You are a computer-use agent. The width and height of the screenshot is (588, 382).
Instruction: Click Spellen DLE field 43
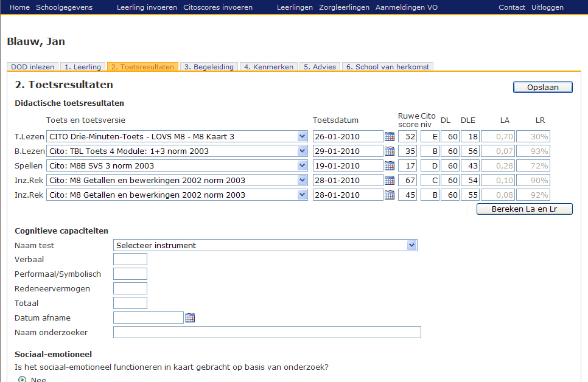pyautogui.click(x=471, y=165)
